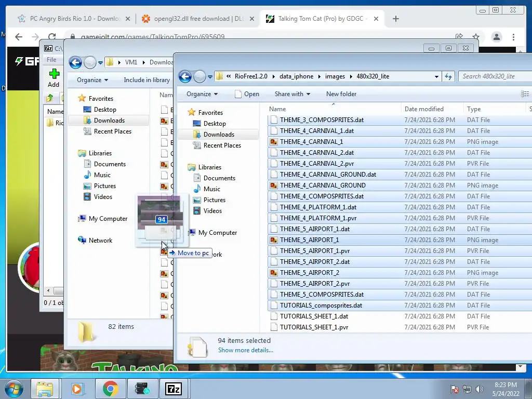
Task: Open Chrome from the taskbar
Action: 110,389
